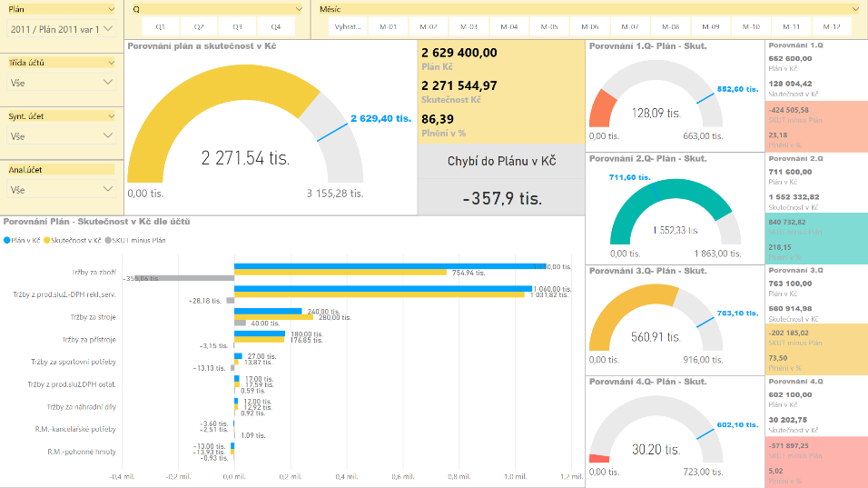Image resolution: width=868 pixels, height=488 pixels.
Task: Choose the Q4 quarter tile
Action: click(x=276, y=27)
